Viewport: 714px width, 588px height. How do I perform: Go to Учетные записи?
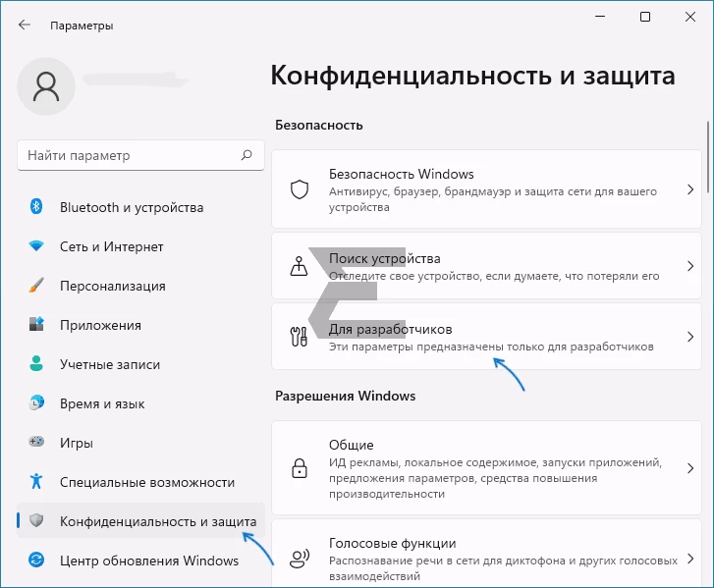140,364
